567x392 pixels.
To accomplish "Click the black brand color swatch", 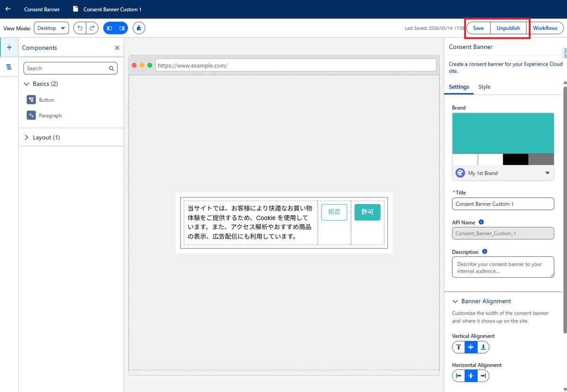I will pos(515,159).
